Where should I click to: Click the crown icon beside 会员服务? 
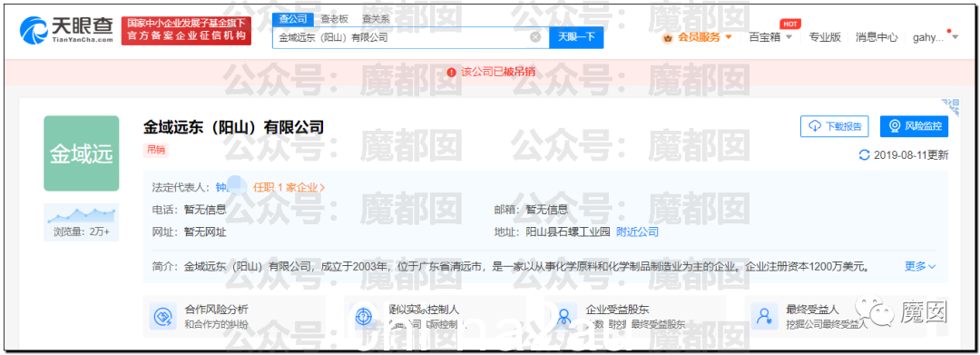(x=669, y=38)
